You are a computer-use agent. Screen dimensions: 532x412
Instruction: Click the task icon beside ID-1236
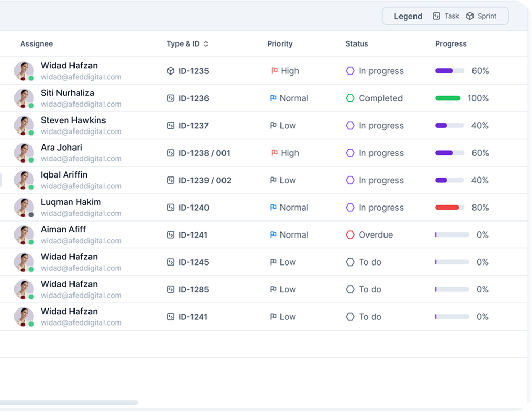tap(171, 98)
